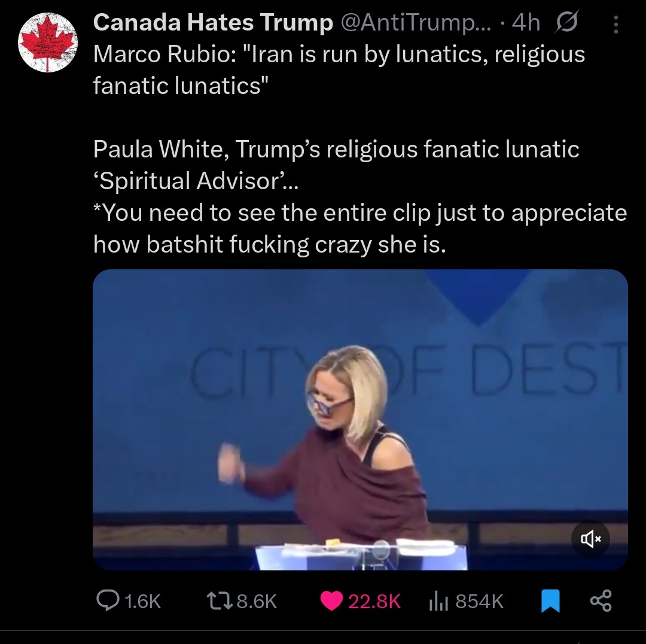Open the Marco Rubio quote text
The height and width of the screenshot is (644, 646).
coord(339,69)
